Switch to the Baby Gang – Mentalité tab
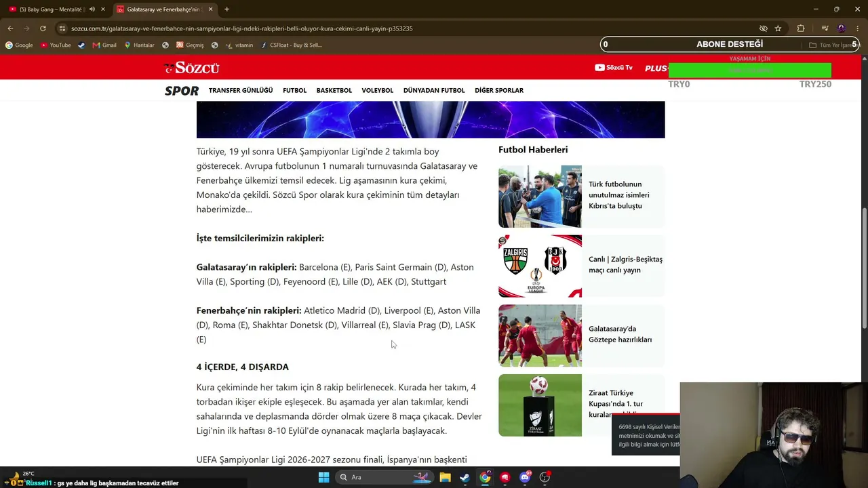This screenshot has height=488, width=868. click(50, 9)
